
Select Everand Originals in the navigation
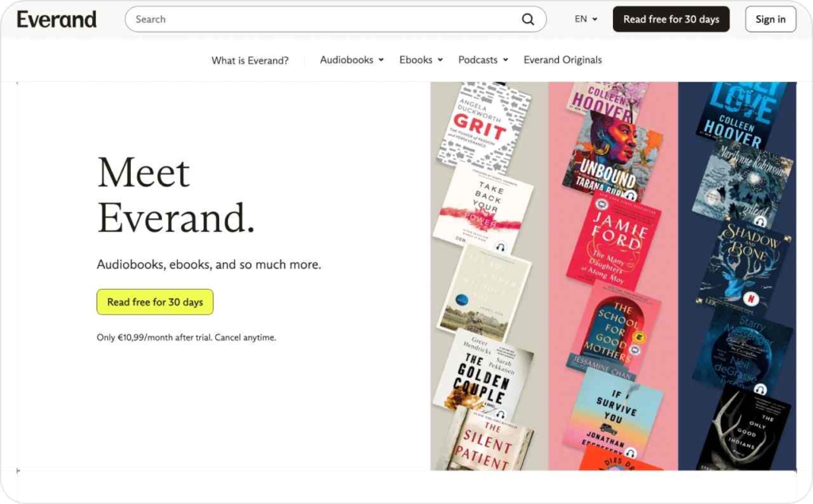(562, 60)
